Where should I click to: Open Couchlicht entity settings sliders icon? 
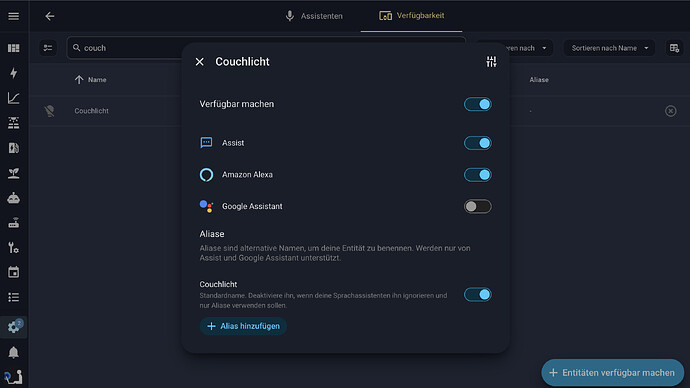point(491,62)
